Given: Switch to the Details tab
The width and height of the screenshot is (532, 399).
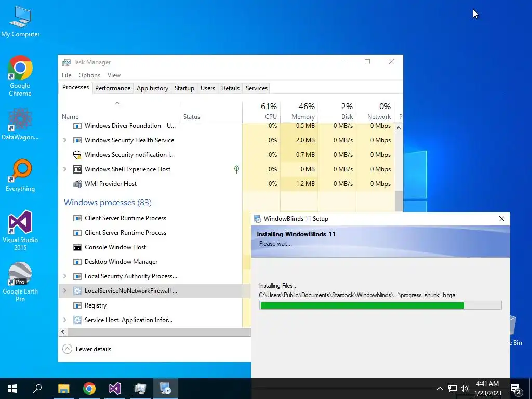Looking at the screenshot, I should [x=230, y=88].
